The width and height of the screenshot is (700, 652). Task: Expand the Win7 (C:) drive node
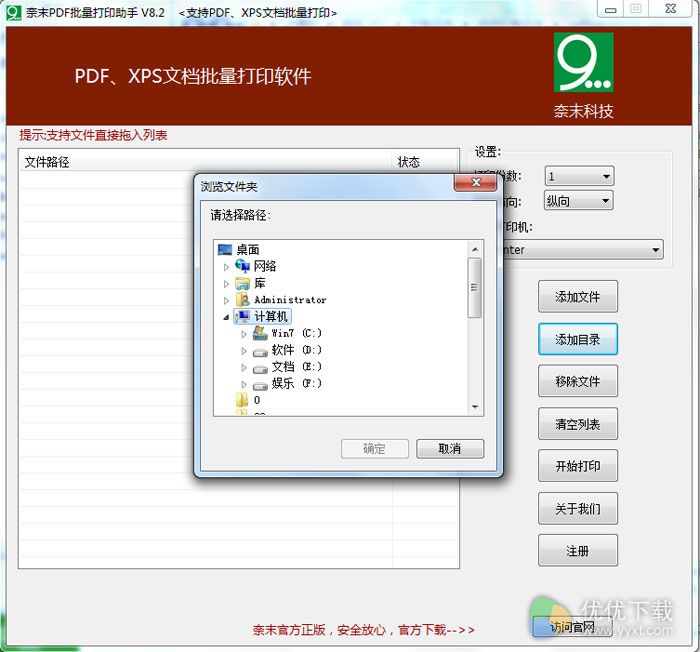click(244, 334)
